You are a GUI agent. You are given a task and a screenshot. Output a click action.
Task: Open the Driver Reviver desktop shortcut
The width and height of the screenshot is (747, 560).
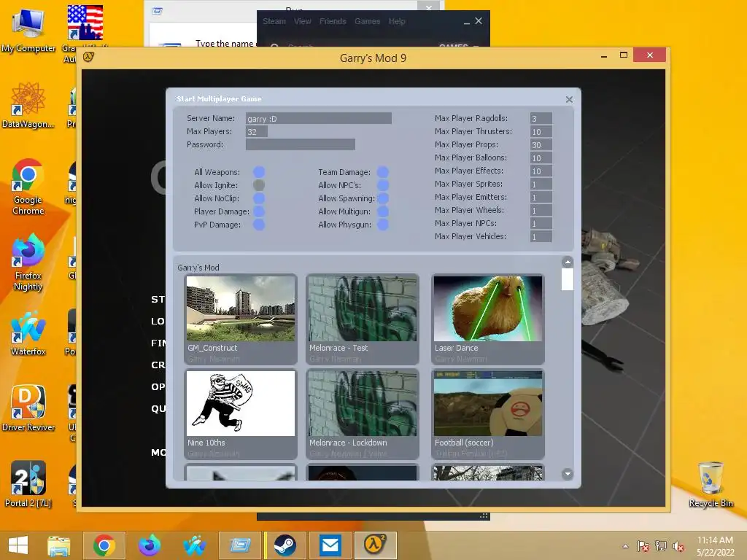28,408
